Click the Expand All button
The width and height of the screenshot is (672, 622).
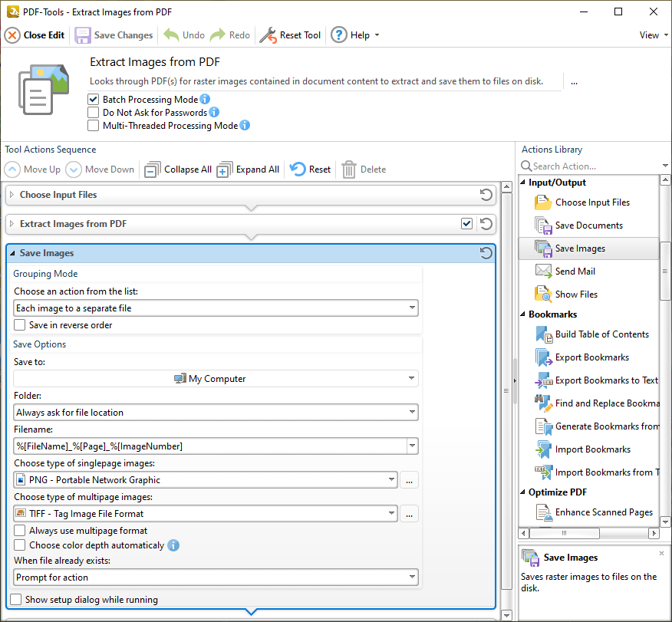(x=248, y=169)
